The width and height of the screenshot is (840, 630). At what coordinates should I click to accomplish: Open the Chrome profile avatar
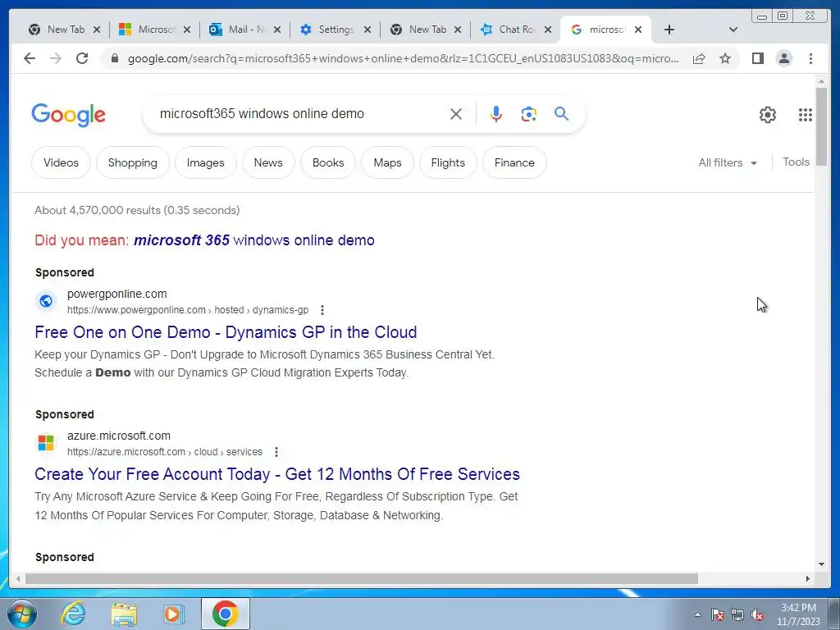point(783,58)
